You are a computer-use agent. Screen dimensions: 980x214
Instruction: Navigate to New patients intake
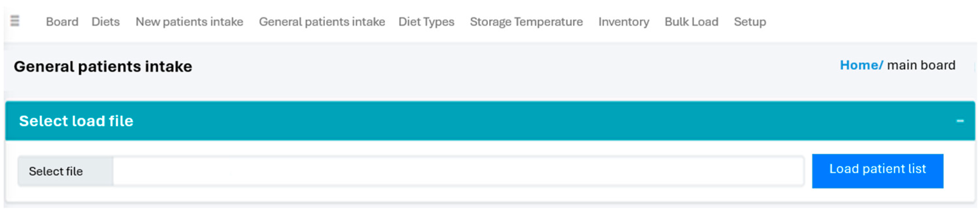(189, 22)
